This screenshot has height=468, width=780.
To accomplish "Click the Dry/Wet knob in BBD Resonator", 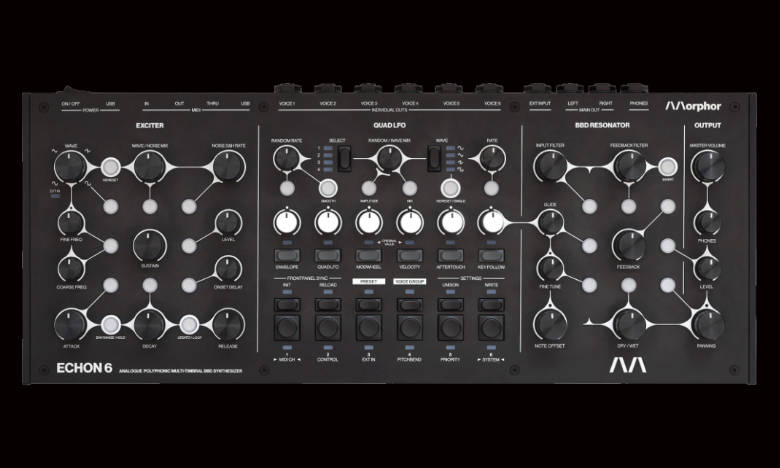I will tap(629, 323).
